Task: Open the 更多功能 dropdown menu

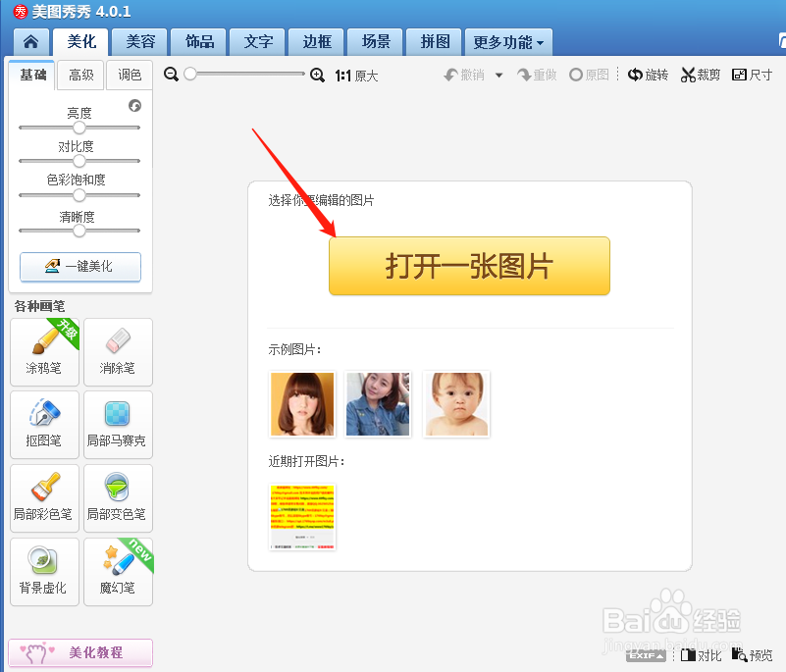Action: pyautogui.click(x=508, y=42)
